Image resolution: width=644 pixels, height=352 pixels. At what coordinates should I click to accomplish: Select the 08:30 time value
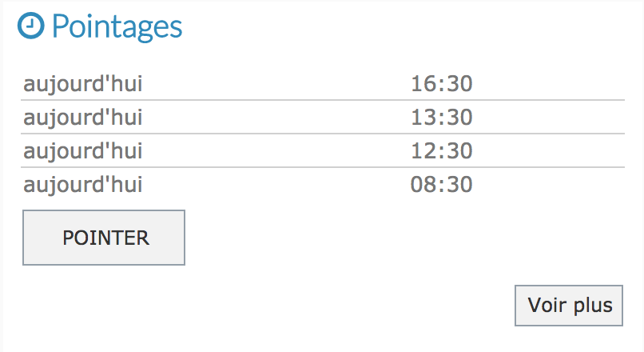tap(442, 184)
